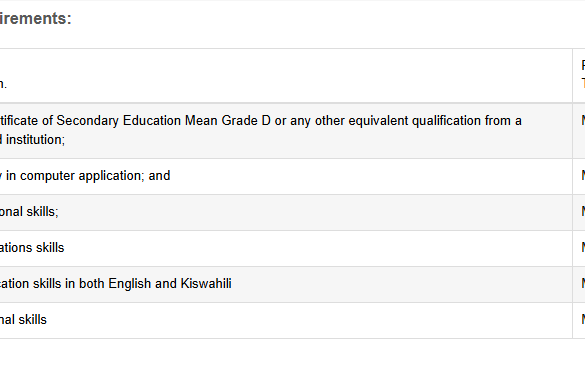Viewport: 585px width, 365px height.
Task: Click right-column cell of 'nal skills' row
Action: click(x=579, y=320)
